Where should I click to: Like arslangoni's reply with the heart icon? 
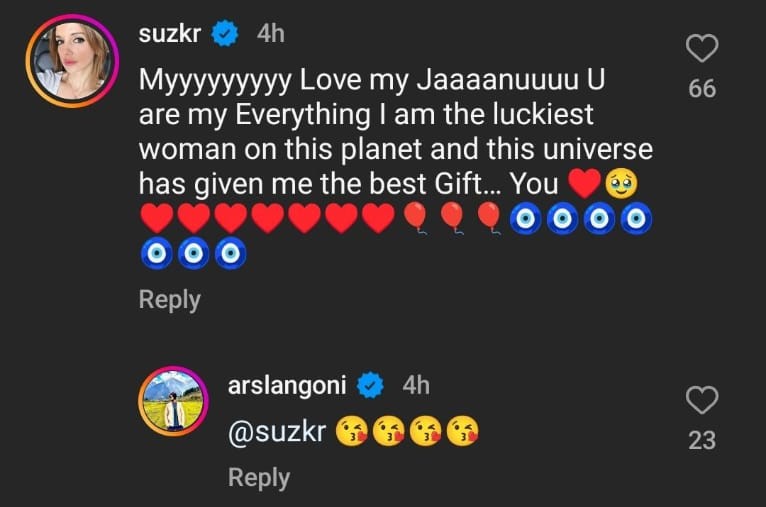click(702, 400)
